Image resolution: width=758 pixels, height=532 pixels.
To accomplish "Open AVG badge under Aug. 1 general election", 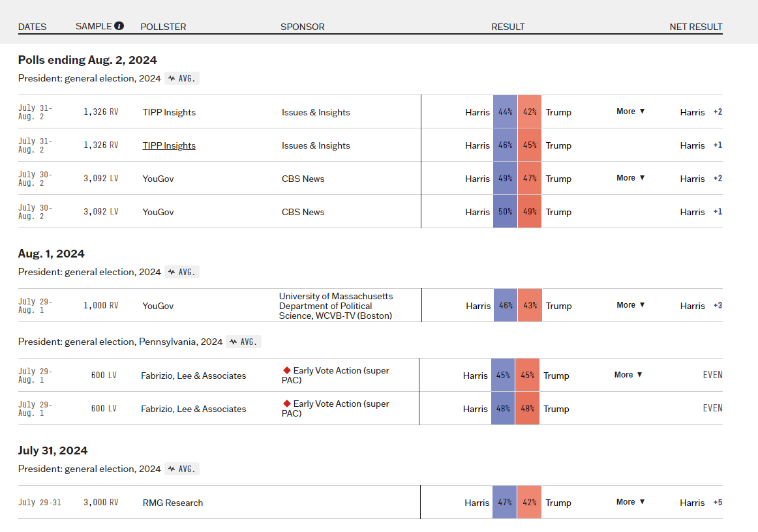I will (x=182, y=272).
